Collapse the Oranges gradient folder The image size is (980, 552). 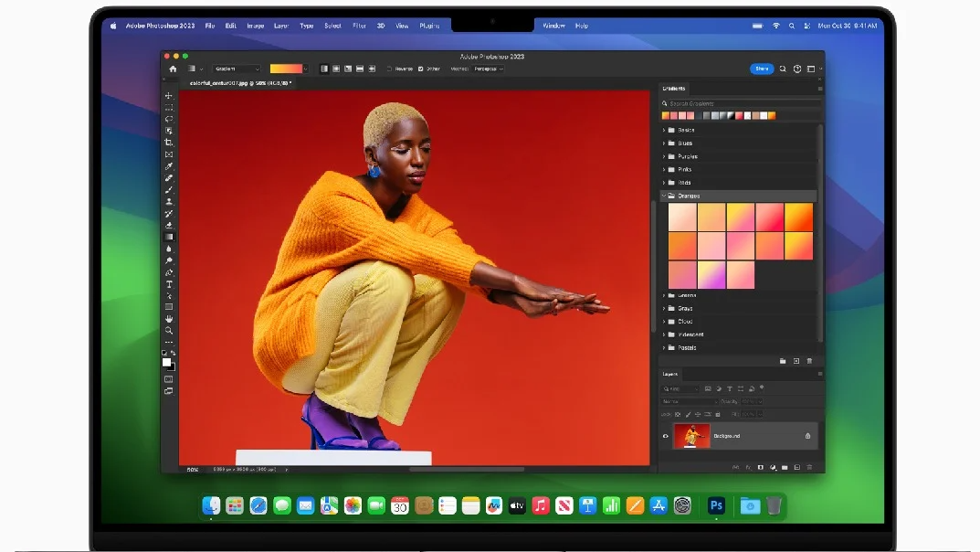664,196
